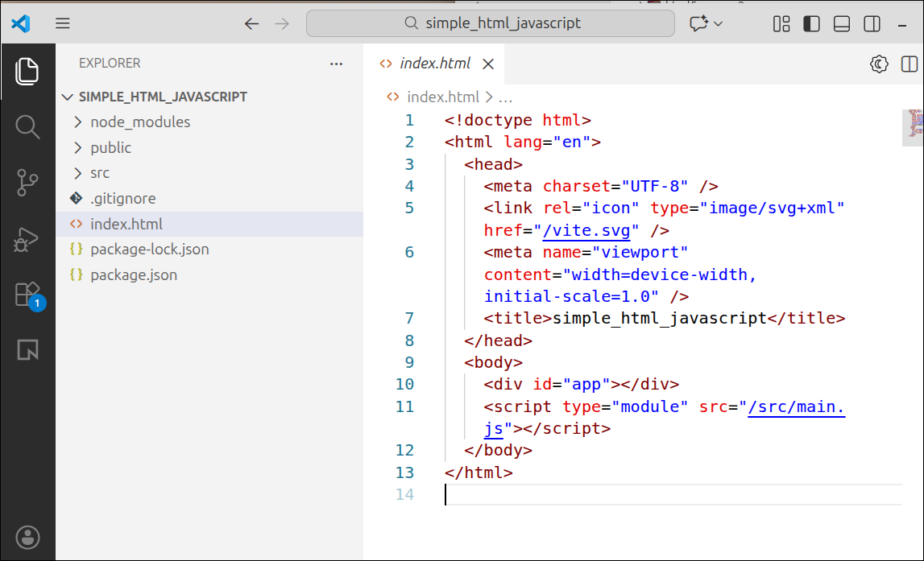
Task: Follow the /src/main.js link in the script tag
Action: pos(796,407)
